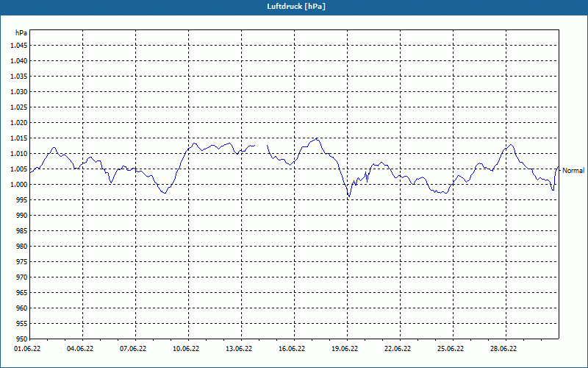The image size is (588, 368).
Task: Click the 1.005 y-axis value
Action: 19,169
